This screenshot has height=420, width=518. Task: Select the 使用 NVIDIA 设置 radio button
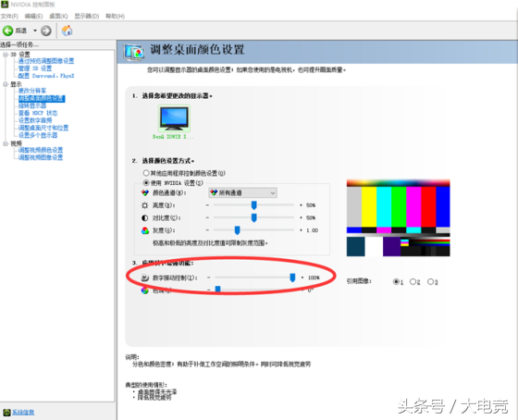[146, 182]
